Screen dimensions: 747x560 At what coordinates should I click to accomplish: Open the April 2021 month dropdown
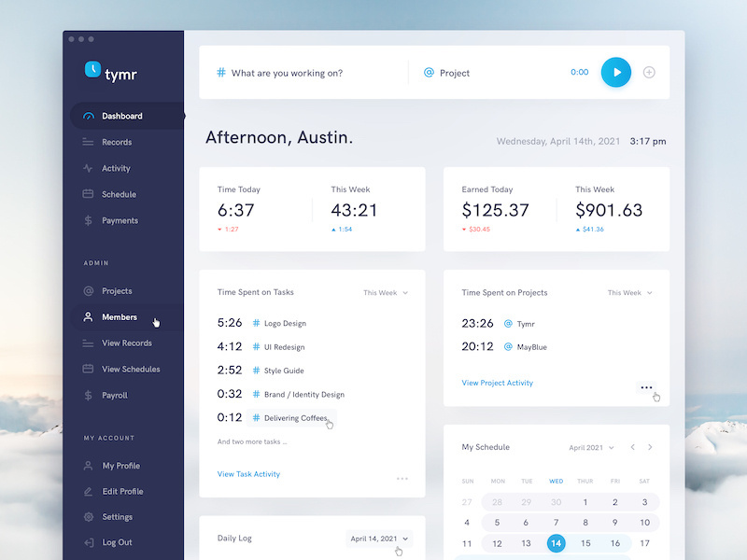(x=591, y=448)
